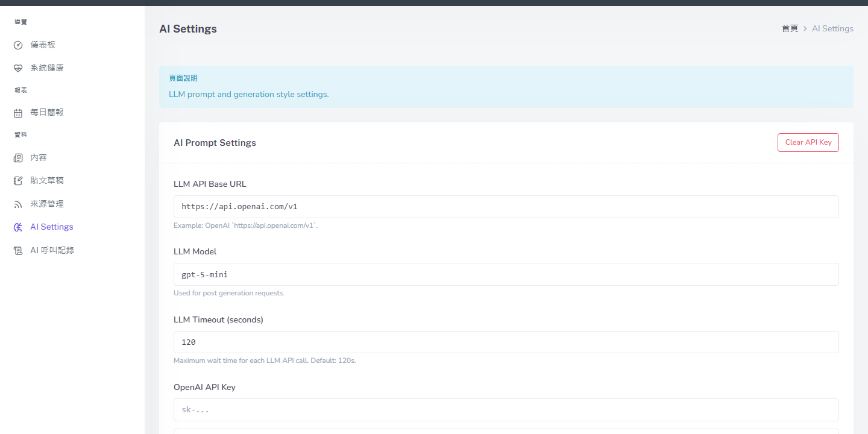Click the 頁面說明 info banner
The height and width of the screenshot is (434, 868).
point(506,87)
